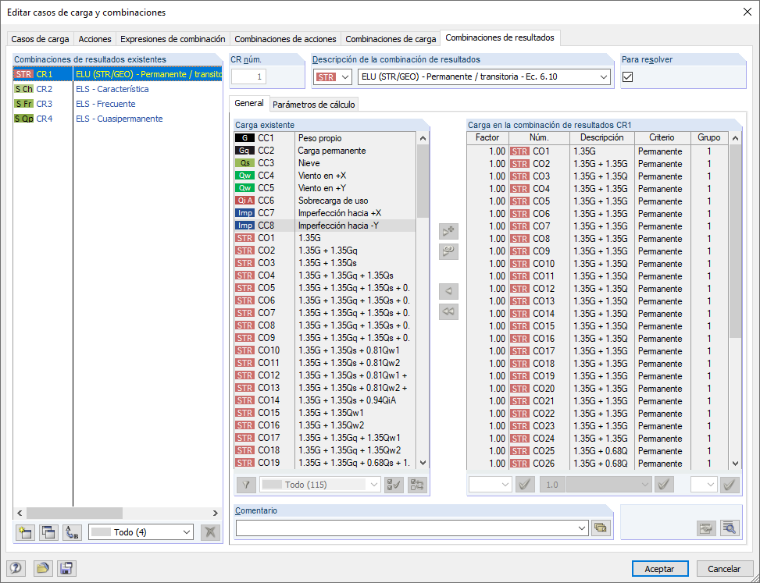Image resolution: width=760 pixels, height=583 pixels.
Task: Select the CR1 ELU (STR/GEO) row in existing combinations
Action: point(117,74)
